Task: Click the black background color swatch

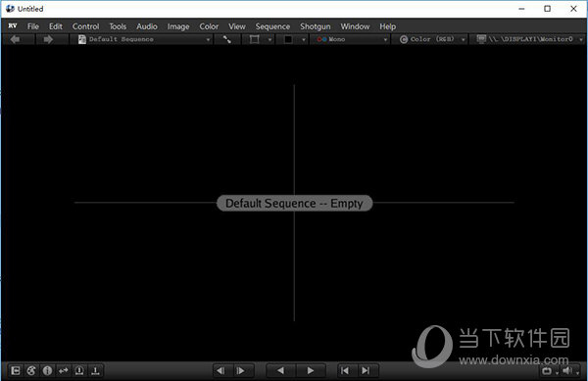Action: [288, 39]
